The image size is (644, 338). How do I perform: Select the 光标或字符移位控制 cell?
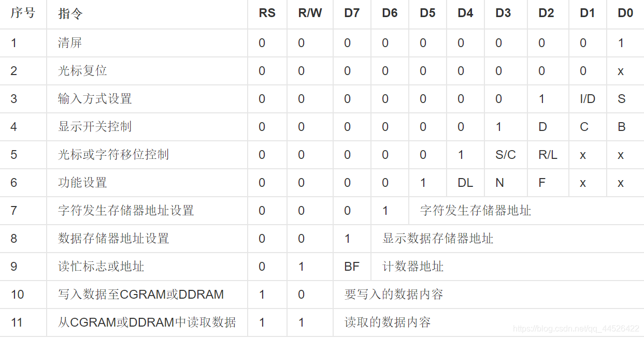coord(113,155)
